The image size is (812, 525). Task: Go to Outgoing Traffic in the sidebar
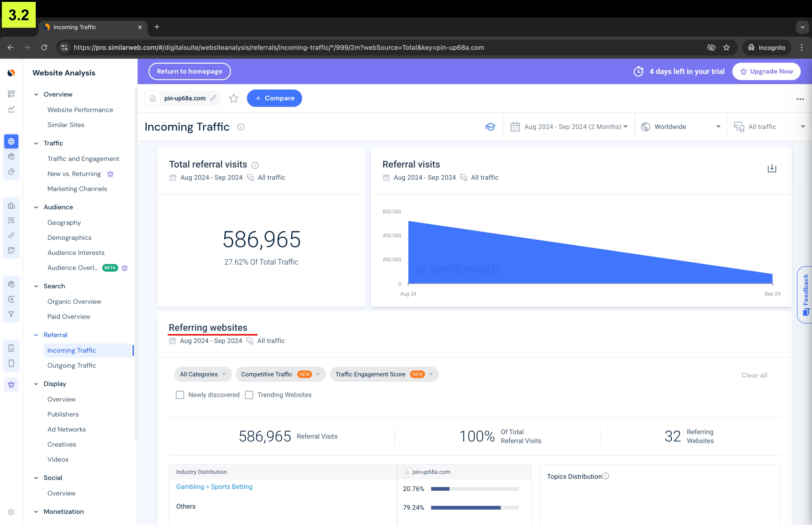72,366
